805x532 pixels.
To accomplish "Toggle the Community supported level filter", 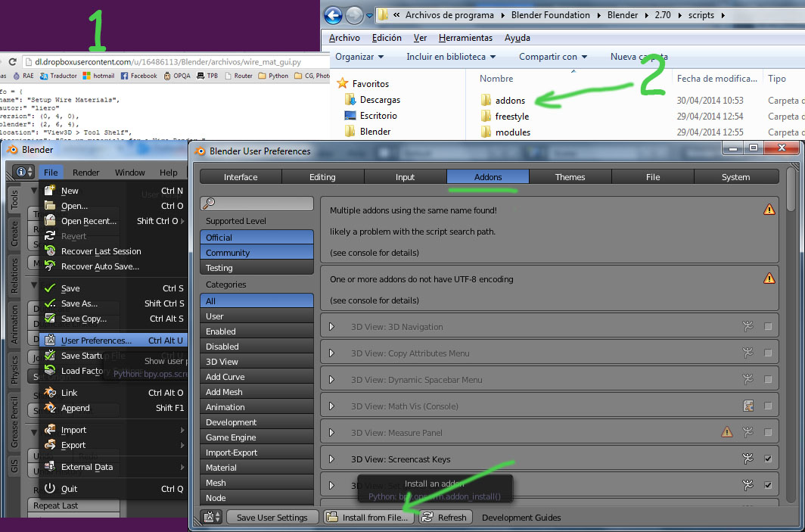I will tap(256, 252).
